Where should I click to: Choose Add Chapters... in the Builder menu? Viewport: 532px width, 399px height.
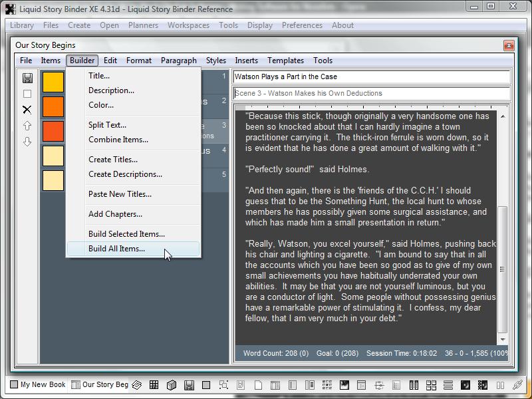(115, 214)
